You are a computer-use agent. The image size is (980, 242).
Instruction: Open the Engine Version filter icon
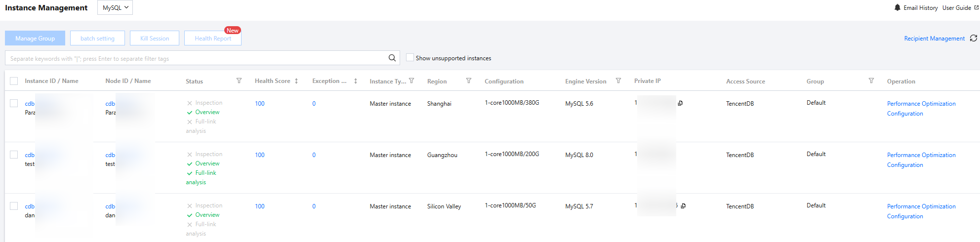pos(618,81)
